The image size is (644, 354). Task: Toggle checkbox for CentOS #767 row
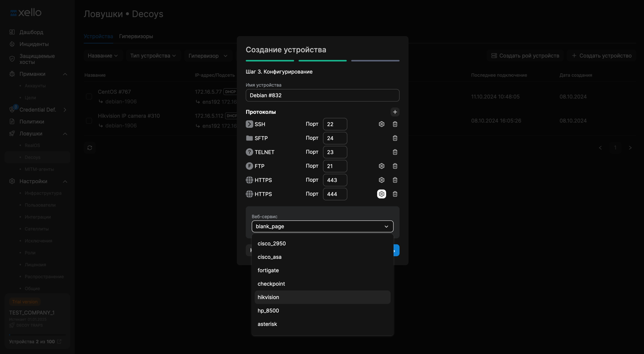click(89, 96)
